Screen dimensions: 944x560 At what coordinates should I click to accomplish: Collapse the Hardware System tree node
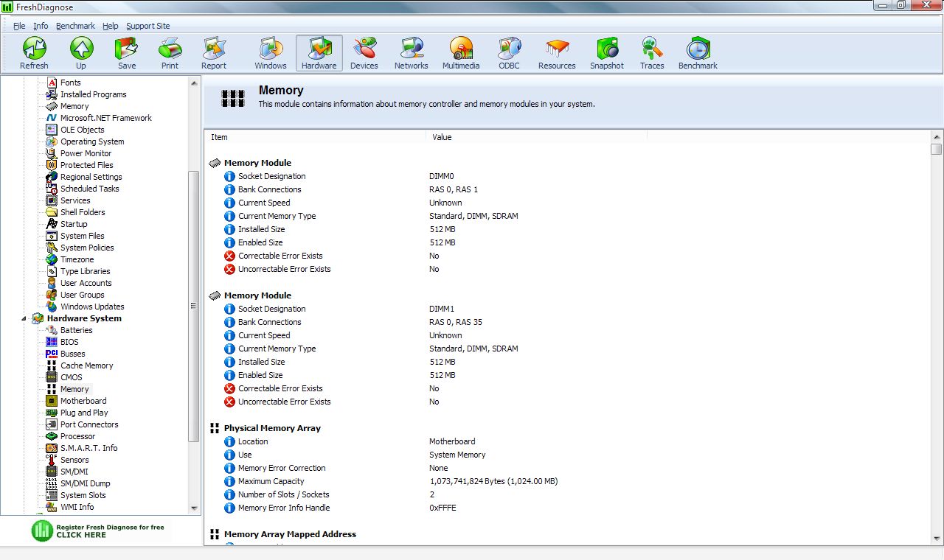[23, 318]
